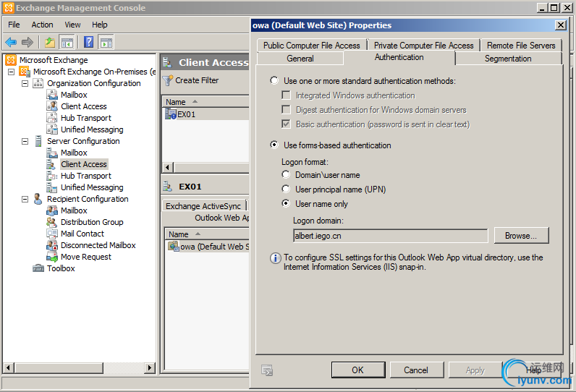Check Integrated Windows authentication
This screenshot has width=576, height=392.
pyautogui.click(x=286, y=95)
